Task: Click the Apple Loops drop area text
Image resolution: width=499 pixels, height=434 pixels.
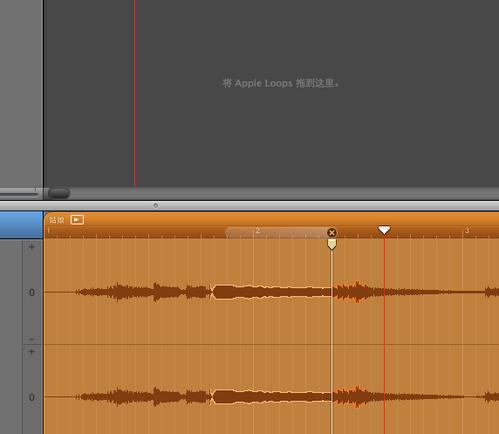Action: (280, 83)
